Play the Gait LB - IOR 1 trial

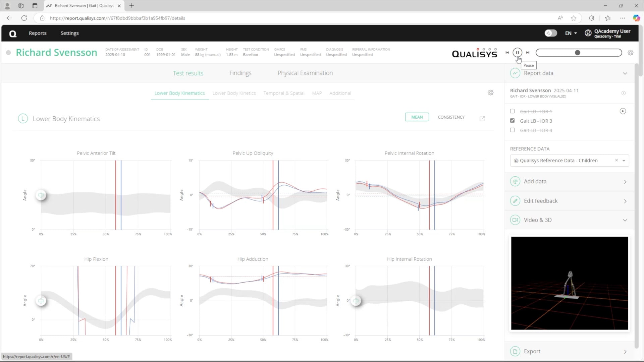pos(623,111)
